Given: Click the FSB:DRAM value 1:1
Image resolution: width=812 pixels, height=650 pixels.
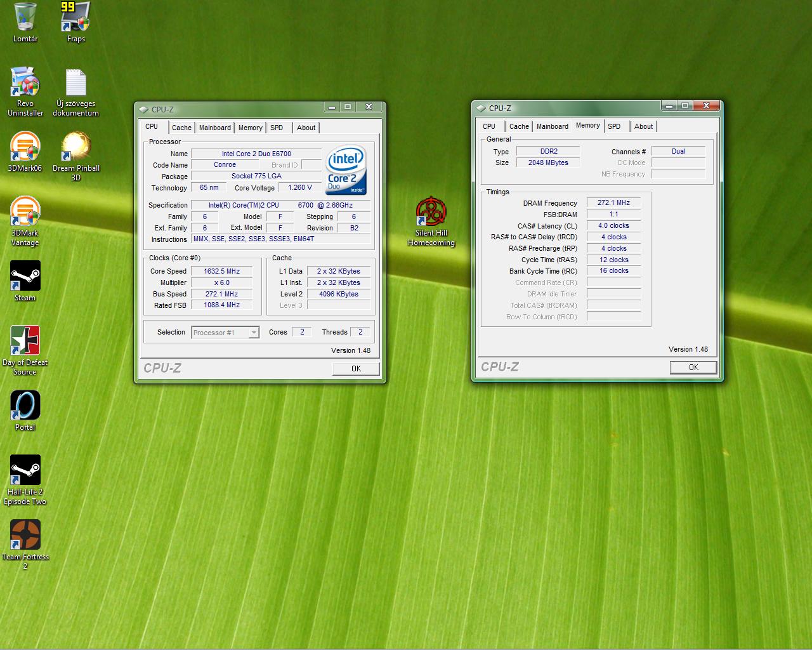Looking at the screenshot, I should (613, 215).
